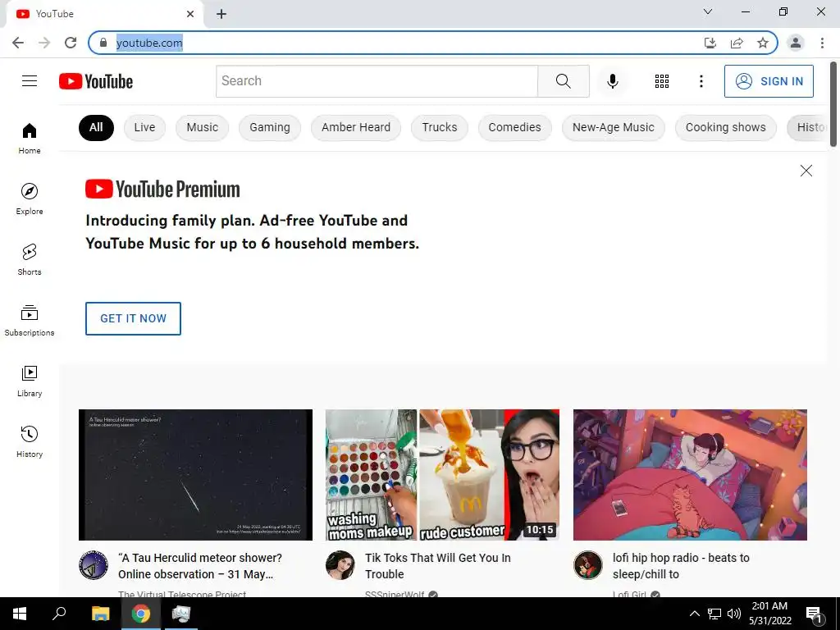Image resolution: width=840 pixels, height=630 pixels.
Task: Open the taskbar clock and date
Action: [x=769, y=614]
